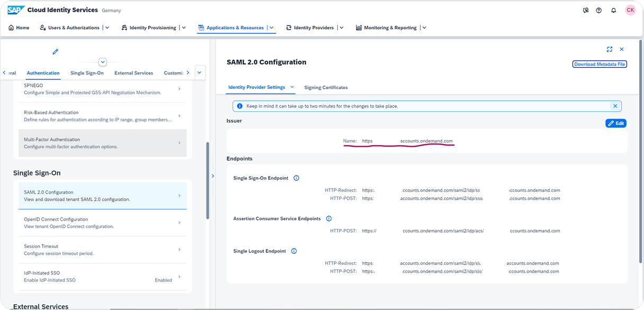Enter full screen mode for configuration panel
Screen dimensions: 644x310
pyautogui.click(x=610, y=49)
